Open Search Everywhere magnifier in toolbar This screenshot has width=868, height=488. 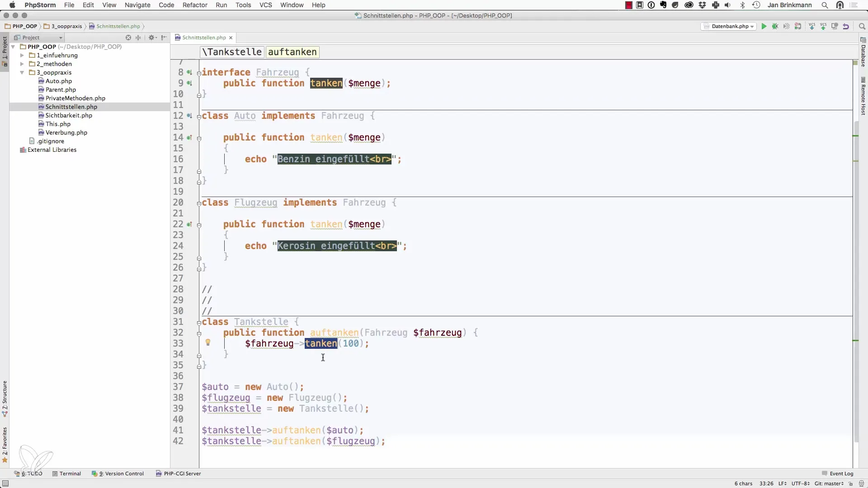tap(862, 27)
